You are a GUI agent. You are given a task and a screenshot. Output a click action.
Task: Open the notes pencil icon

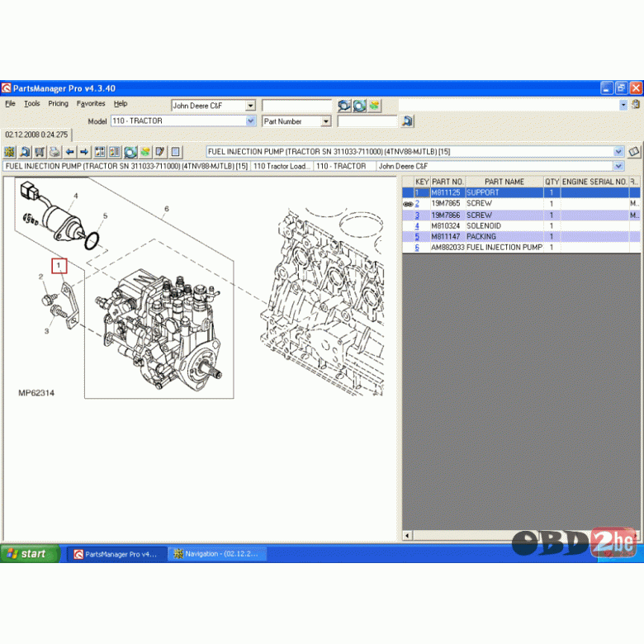coord(160,152)
